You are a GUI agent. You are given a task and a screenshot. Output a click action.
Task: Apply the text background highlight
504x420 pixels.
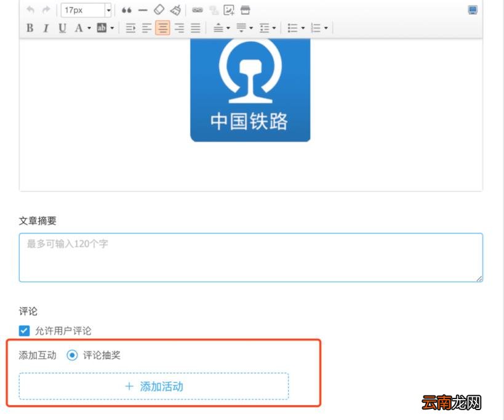click(x=102, y=28)
